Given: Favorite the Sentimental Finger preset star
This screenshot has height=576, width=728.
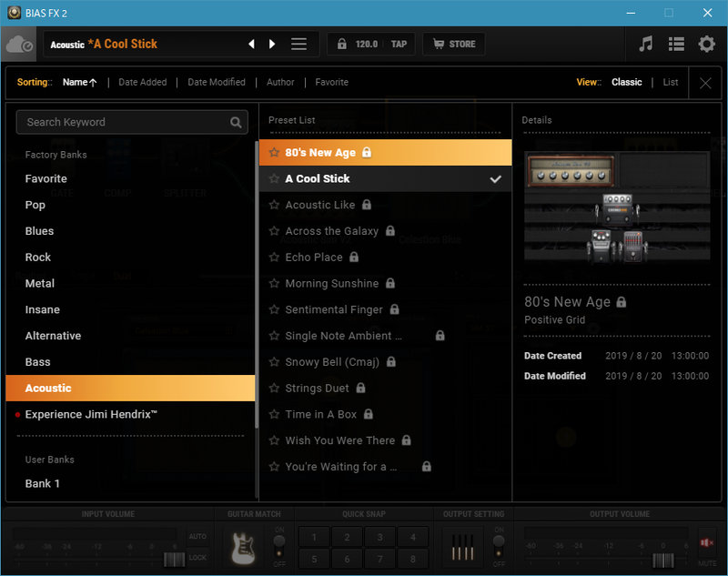Looking at the screenshot, I should [x=275, y=309].
